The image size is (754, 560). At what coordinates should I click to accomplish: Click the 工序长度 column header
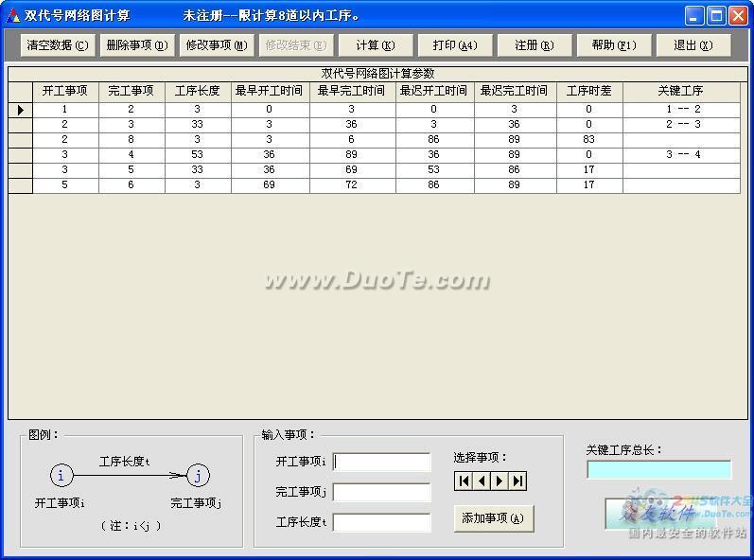click(198, 91)
